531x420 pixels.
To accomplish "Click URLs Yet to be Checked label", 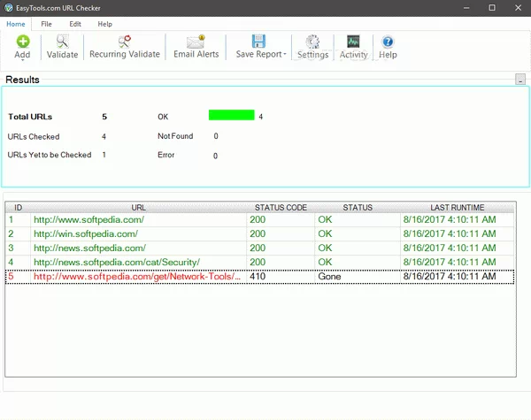I will click(50, 155).
